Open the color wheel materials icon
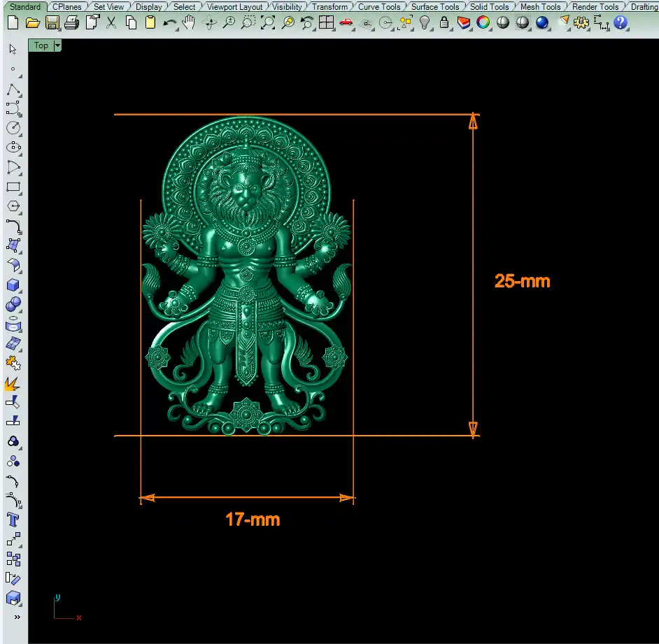The width and height of the screenshot is (659, 644). [x=483, y=23]
